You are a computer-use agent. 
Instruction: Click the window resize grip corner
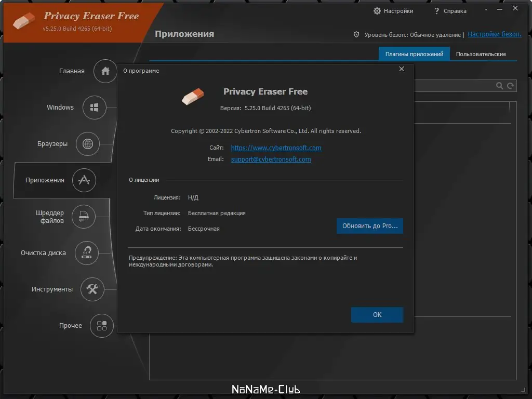click(523, 389)
